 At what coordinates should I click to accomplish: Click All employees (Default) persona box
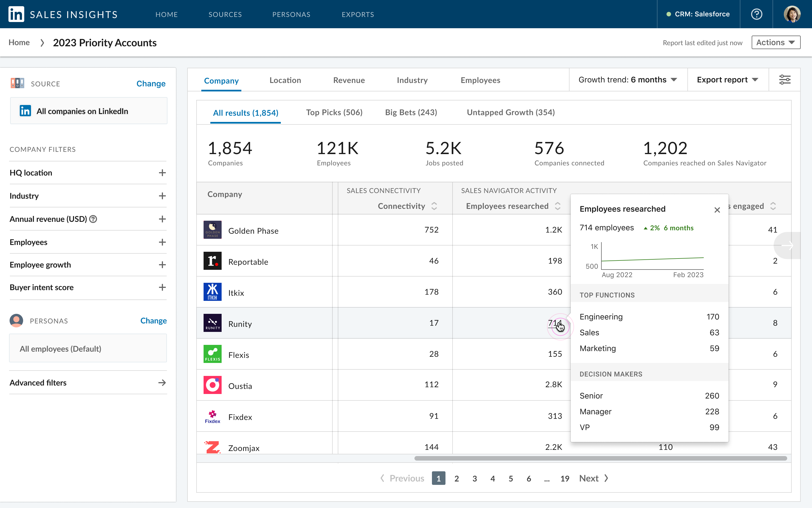pyautogui.click(x=88, y=349)
